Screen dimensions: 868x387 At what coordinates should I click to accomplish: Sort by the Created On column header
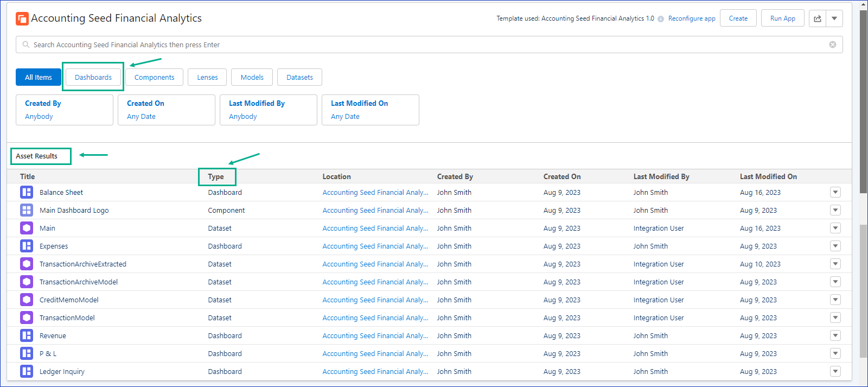562,176
